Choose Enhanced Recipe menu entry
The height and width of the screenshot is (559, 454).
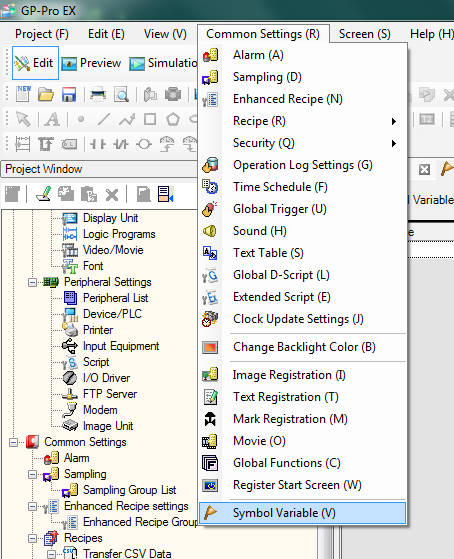pos(302,99)
